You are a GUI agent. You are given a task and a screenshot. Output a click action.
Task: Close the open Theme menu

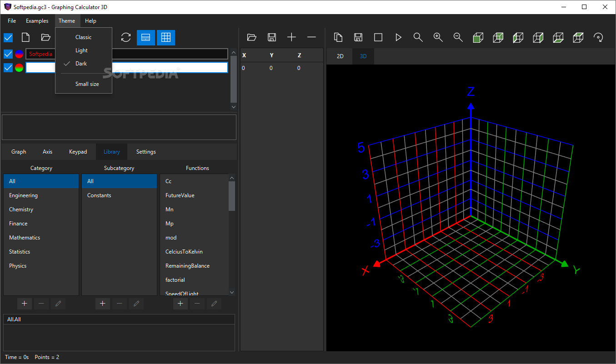click(67, 21)
